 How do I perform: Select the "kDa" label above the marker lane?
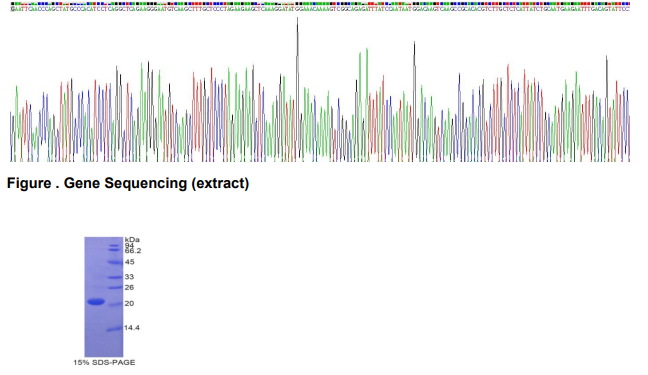click(x=132, y=239)
